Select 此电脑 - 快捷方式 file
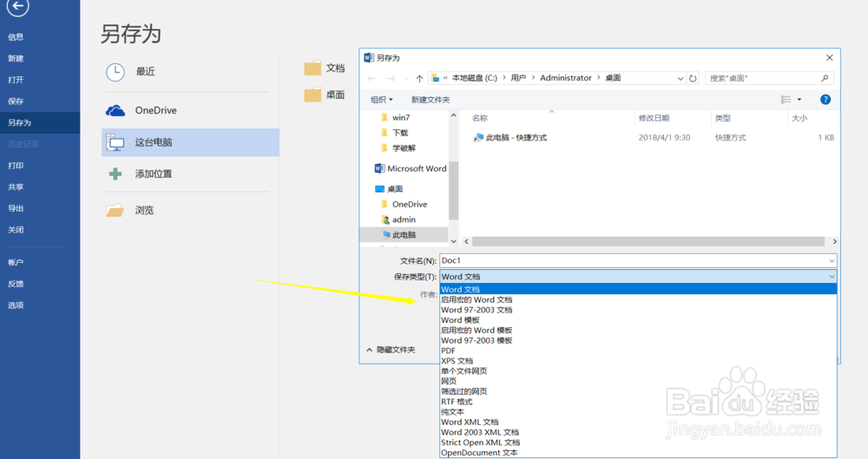 pyautogui.click(x=510, y=138)
